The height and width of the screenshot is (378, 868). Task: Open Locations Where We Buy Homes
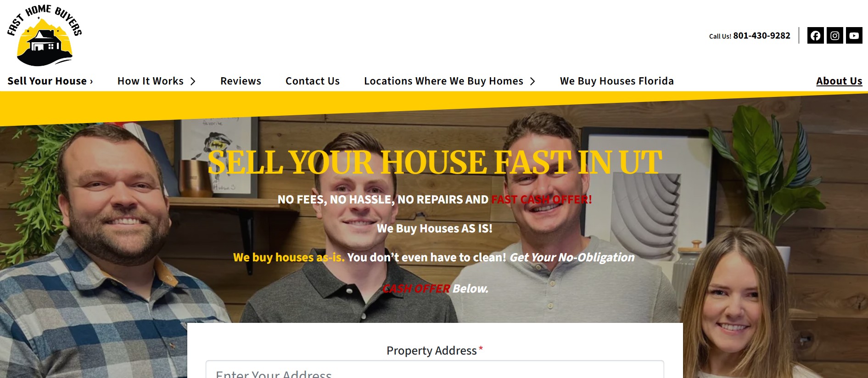443,81
